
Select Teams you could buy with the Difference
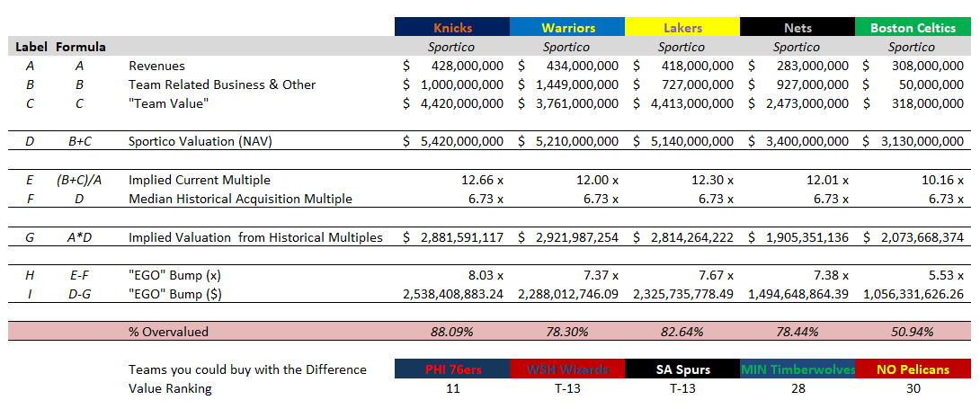coord(247,369)
